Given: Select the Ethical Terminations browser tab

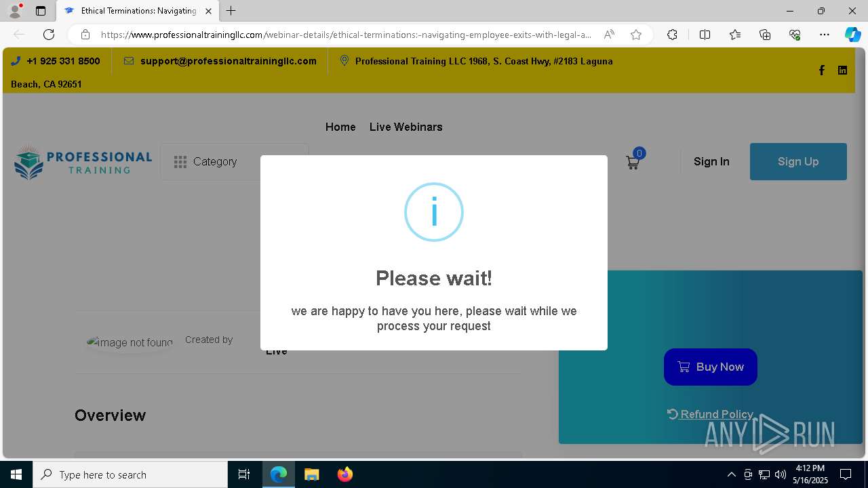Looking at the screenshot, I should [138, 11].
